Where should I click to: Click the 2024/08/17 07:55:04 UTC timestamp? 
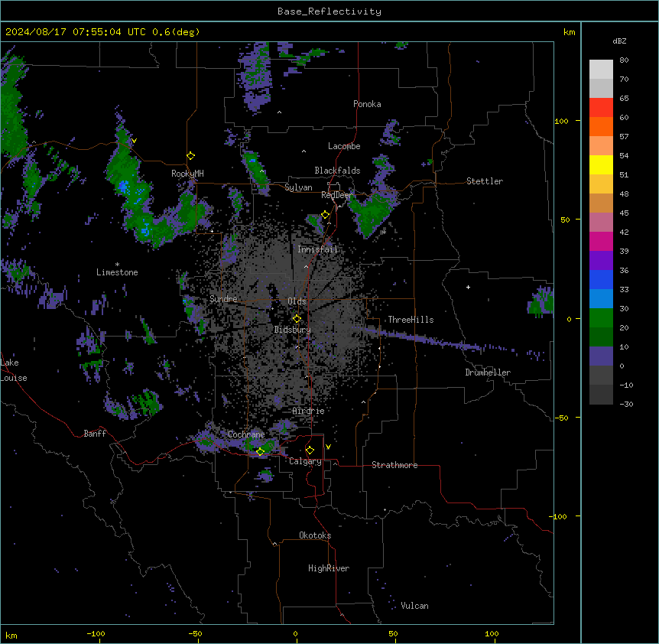[75, 32]
